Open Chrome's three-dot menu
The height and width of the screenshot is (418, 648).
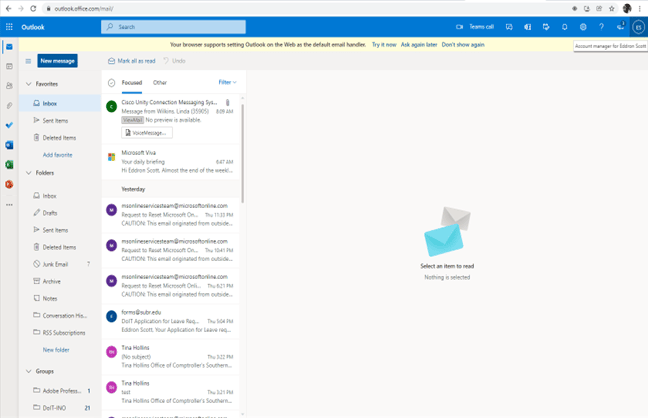640,8
